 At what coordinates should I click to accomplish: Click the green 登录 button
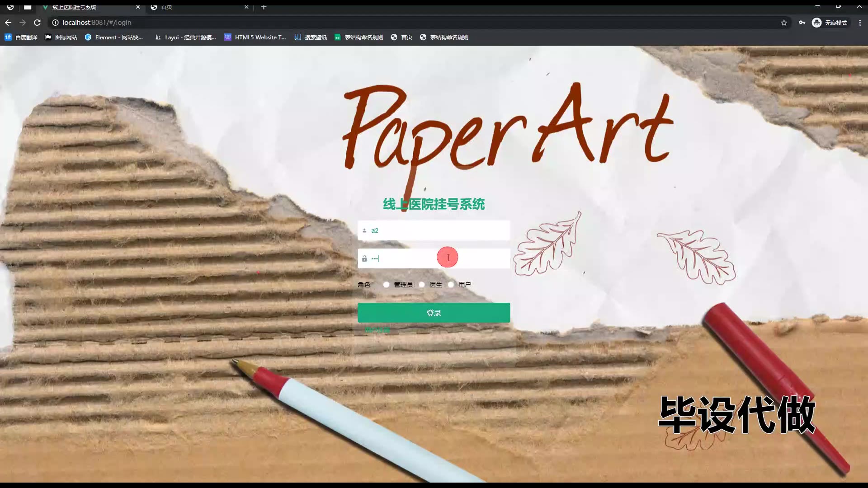[x=434, y=313]
